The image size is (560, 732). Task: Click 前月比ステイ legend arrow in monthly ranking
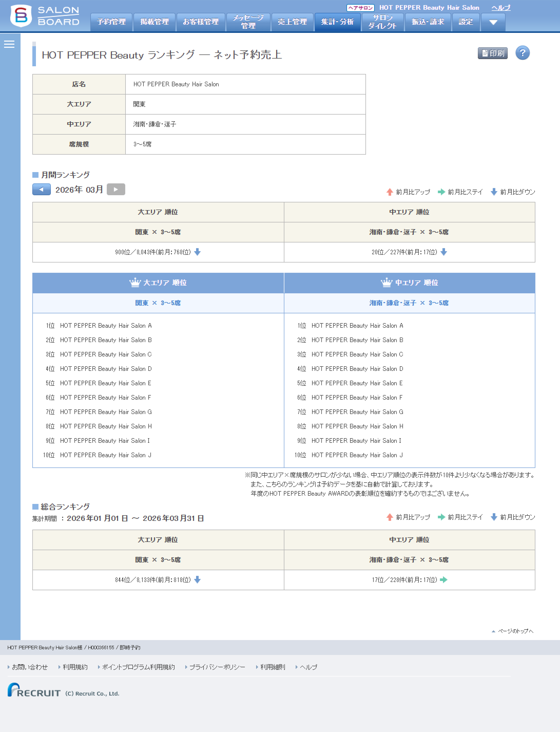pos(441,192)
